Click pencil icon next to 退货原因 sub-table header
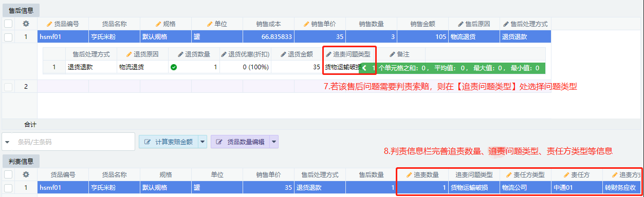This screenshot has height=197, width=644. pos(128,54)
